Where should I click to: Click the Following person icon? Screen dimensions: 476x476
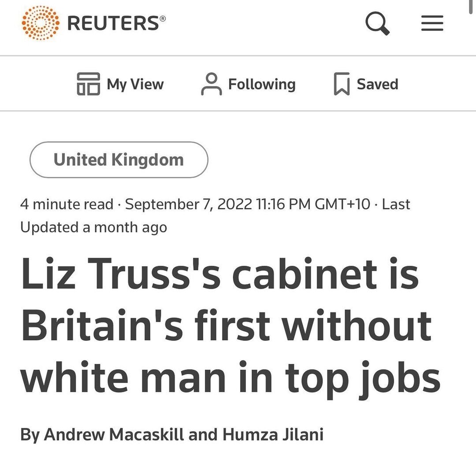tap(212, 84)
